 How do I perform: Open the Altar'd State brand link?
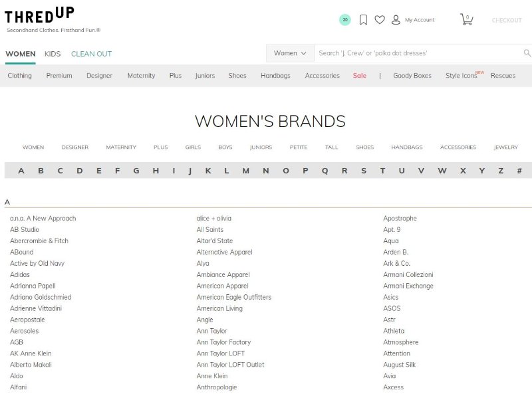[x=214, y=241]
